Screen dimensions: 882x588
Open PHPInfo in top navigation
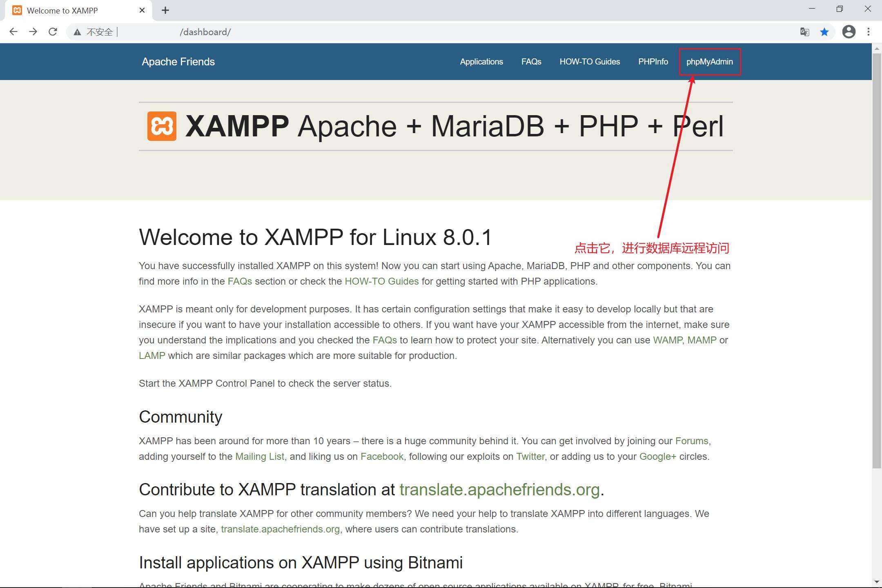pyautogui.click(x=653, y=62)
